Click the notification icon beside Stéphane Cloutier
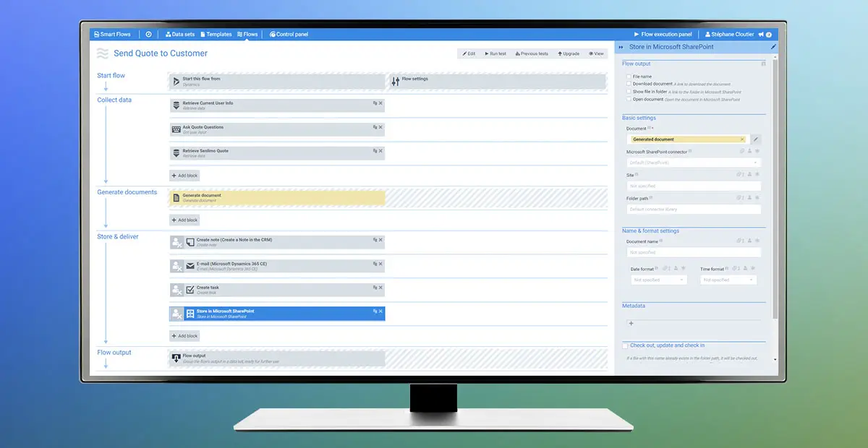 click(761, 34)
